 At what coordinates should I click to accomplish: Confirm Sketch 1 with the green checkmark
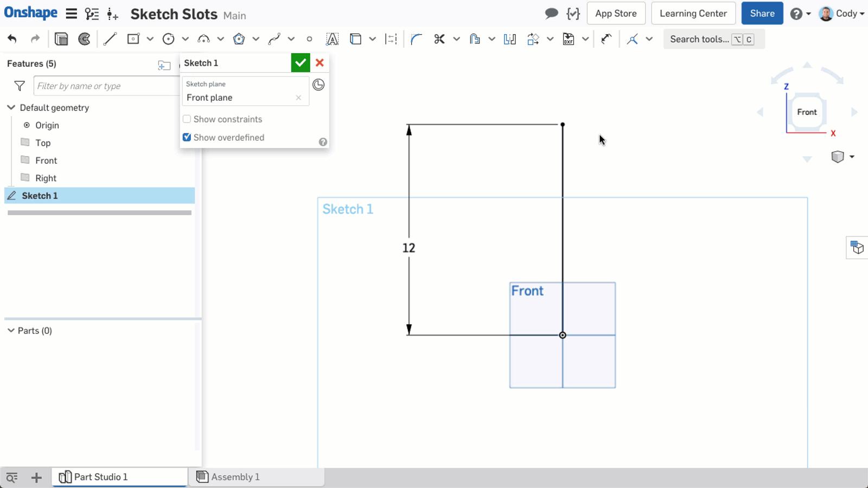[301, 62]
